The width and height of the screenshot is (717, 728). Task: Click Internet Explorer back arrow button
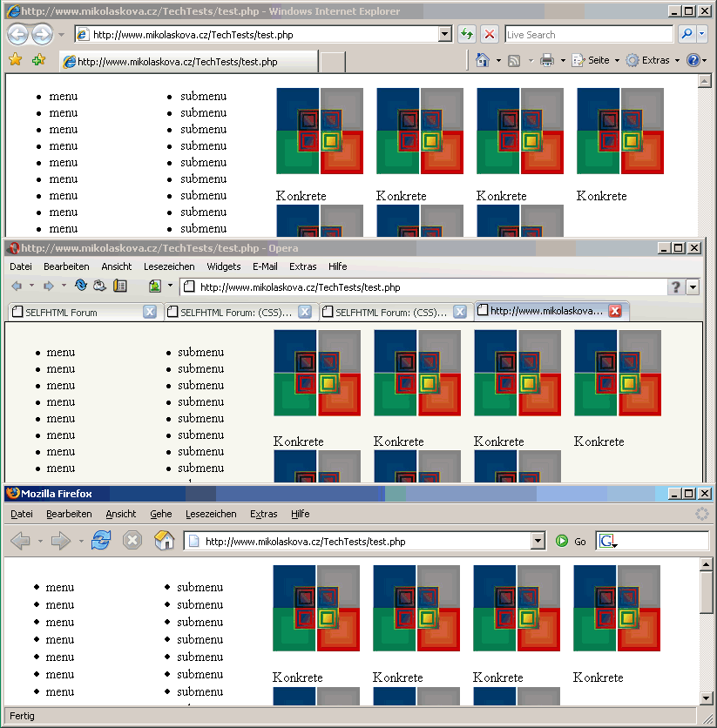(x=17, y=34)
